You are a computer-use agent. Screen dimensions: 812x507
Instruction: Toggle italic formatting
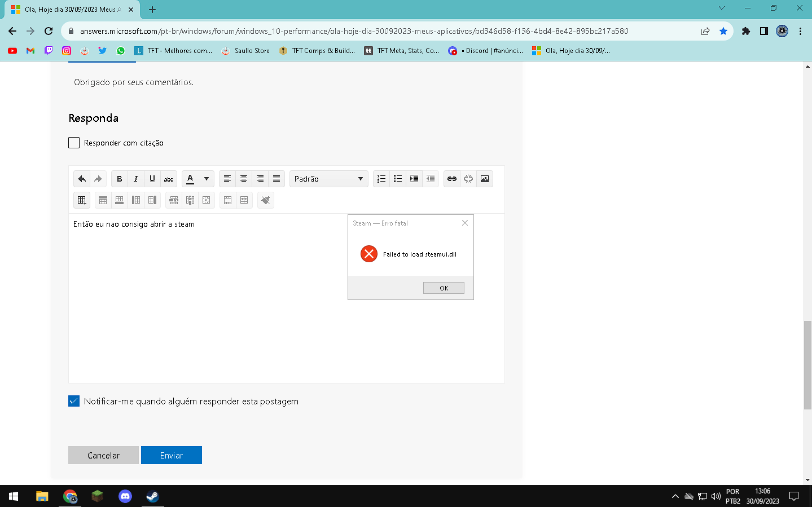click(x=136, y=179)
